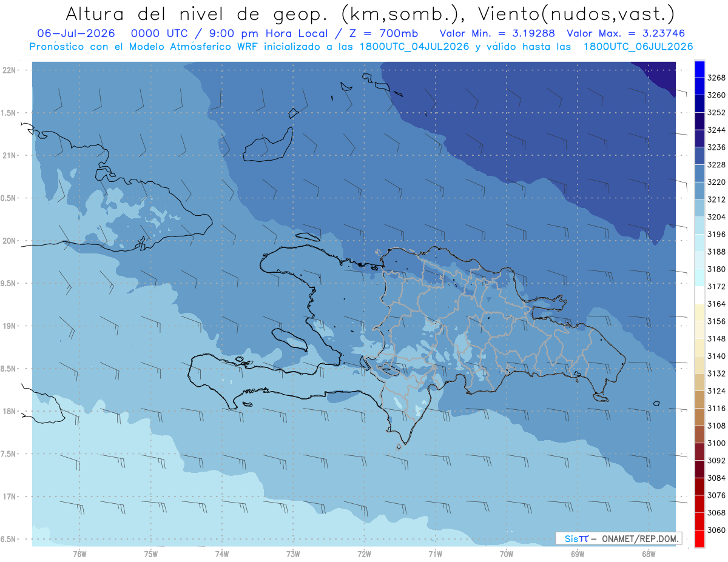Click the '19N' latitude label

[x=9, y=326]
